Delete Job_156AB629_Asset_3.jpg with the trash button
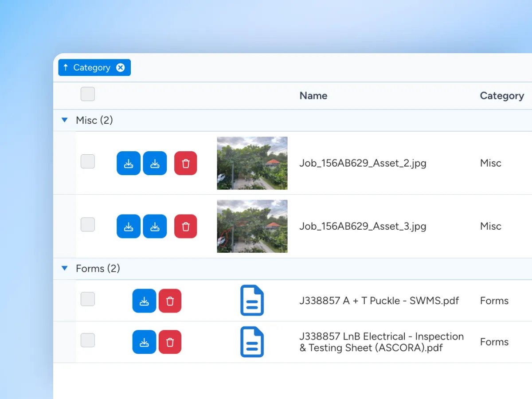Screen dimensions: 532x399 [186, 227]
